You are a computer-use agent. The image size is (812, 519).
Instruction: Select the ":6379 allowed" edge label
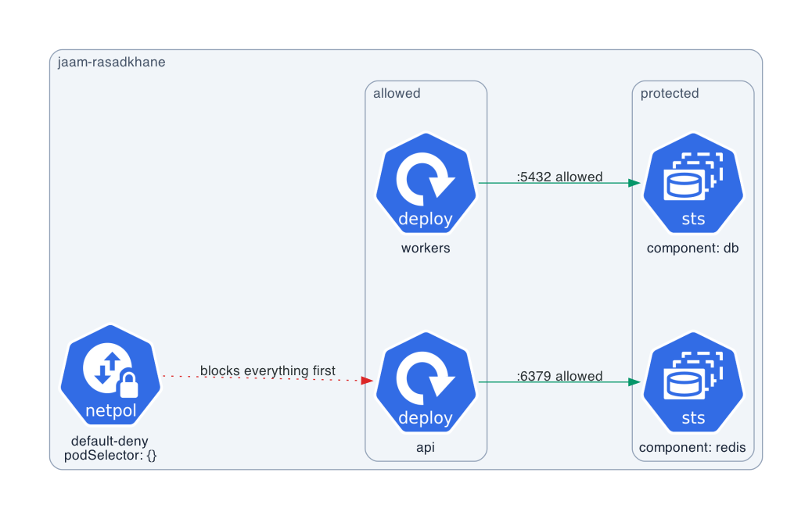tap(560, 376)
